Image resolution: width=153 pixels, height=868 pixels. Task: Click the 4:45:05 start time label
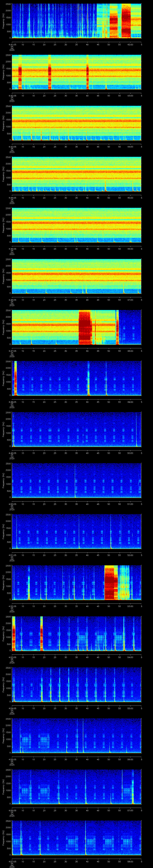[x=12, y=249]
